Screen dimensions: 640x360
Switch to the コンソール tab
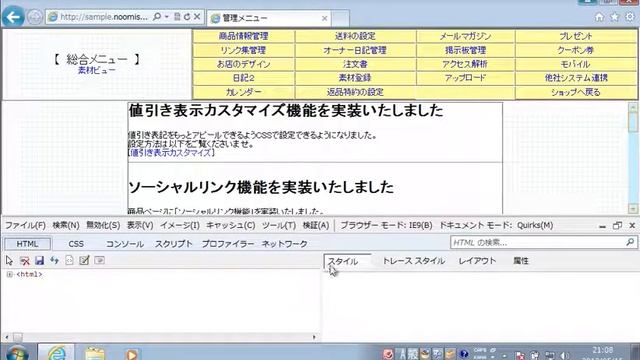(x=124, y=244)
